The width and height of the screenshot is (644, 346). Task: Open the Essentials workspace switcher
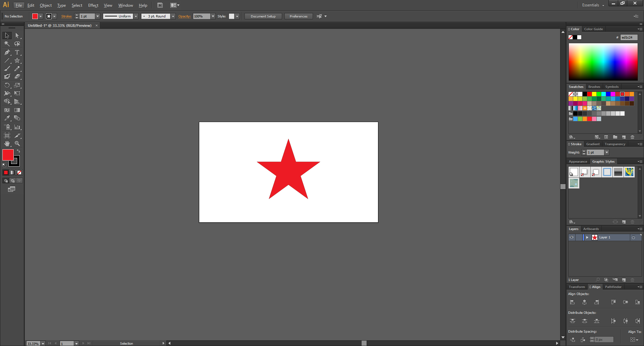tap(593, 5)
